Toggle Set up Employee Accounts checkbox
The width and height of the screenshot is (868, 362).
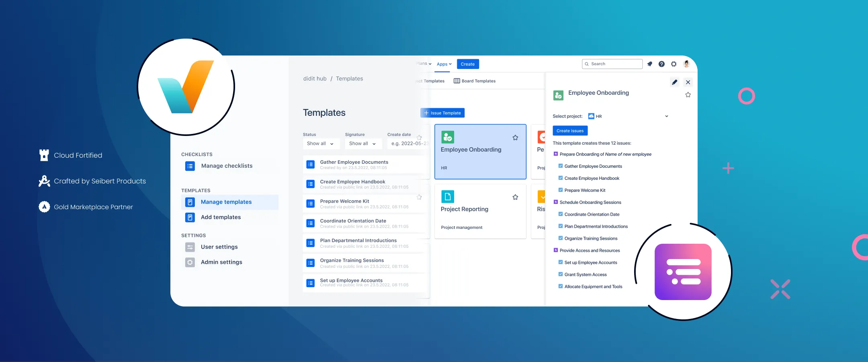[x=561, y=262]
